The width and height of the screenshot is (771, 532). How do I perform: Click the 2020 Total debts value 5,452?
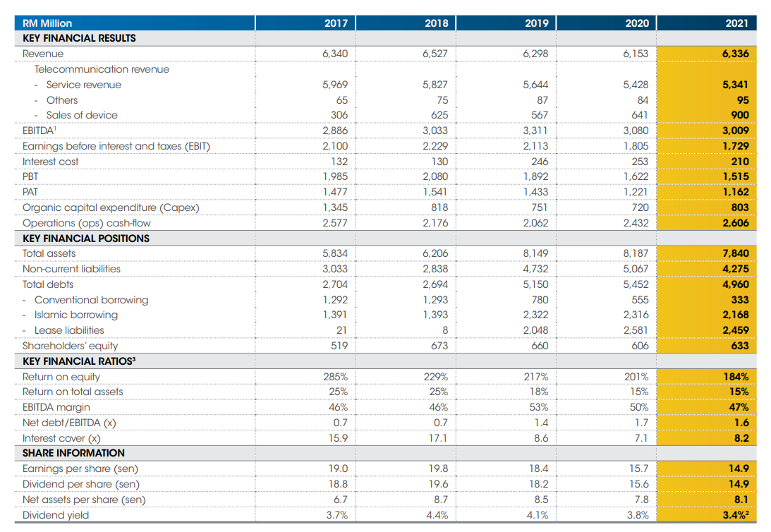coord(636,284)
